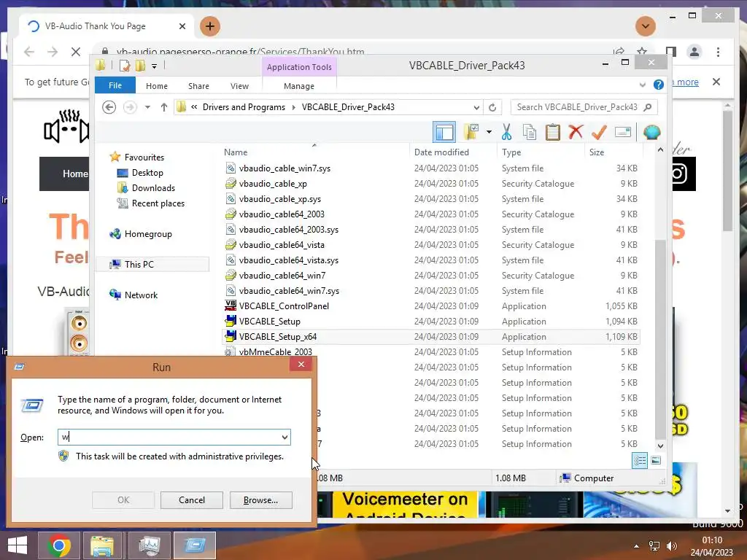Click Cancel in the Run dialog

pos(192,500)
